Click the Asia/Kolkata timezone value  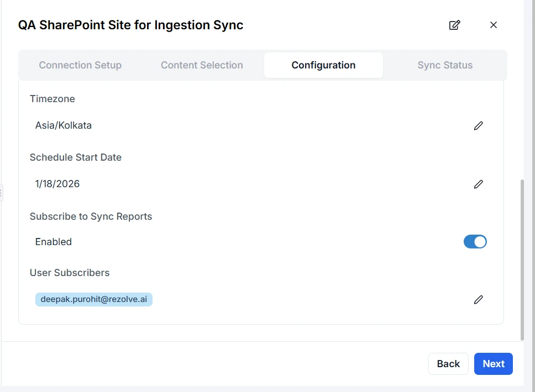pos(64,125)
